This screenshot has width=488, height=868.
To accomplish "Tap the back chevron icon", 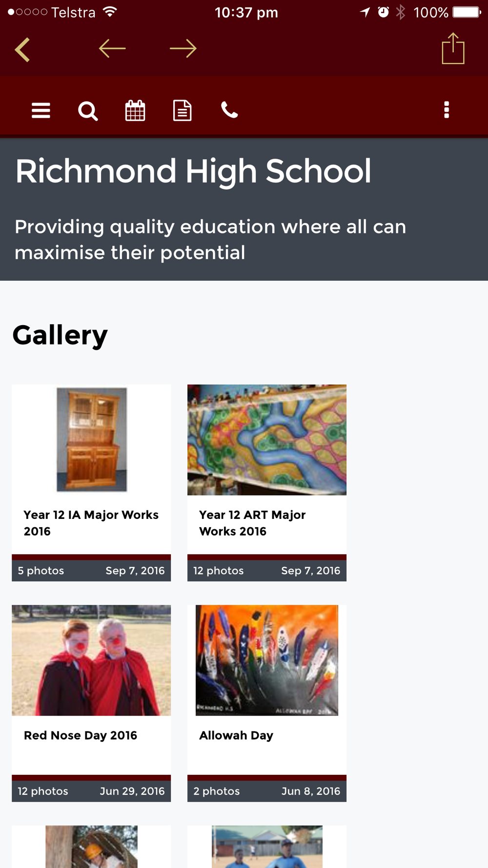I will tap(22, 49).
